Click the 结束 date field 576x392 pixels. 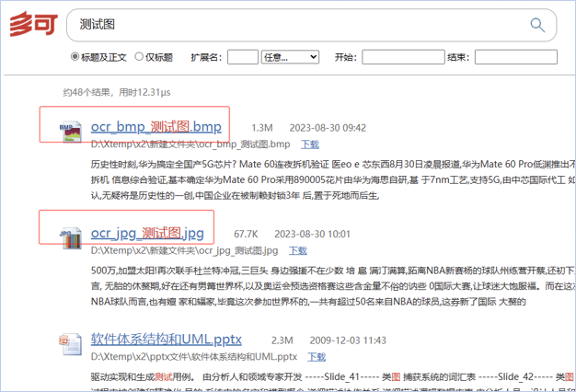pos(516,57)
